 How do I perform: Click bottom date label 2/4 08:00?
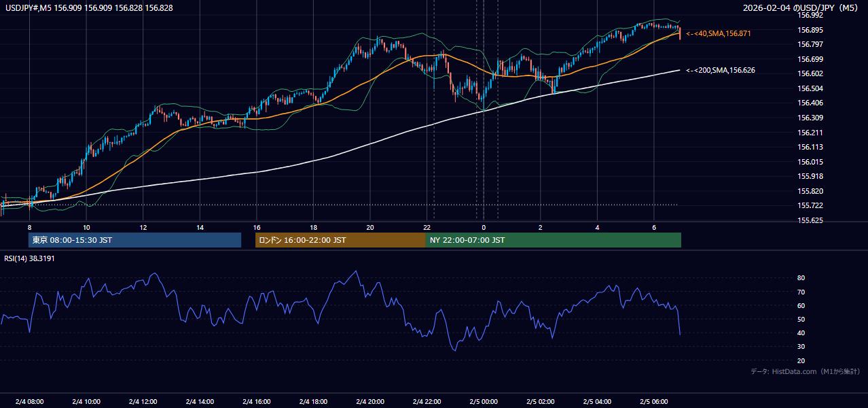coord(29,401)
